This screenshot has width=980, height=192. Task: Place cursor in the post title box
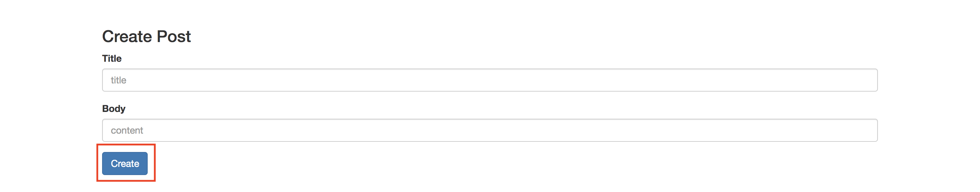pos(489,80)
